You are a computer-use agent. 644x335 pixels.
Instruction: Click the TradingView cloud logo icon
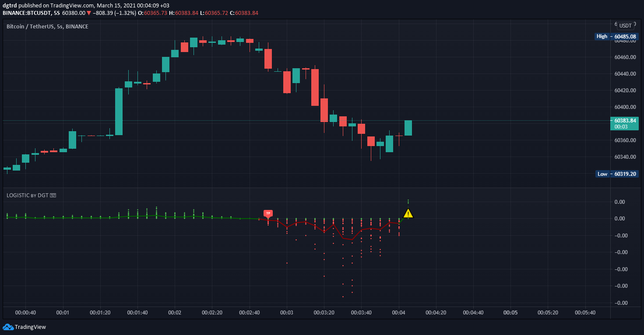(8, 327)
